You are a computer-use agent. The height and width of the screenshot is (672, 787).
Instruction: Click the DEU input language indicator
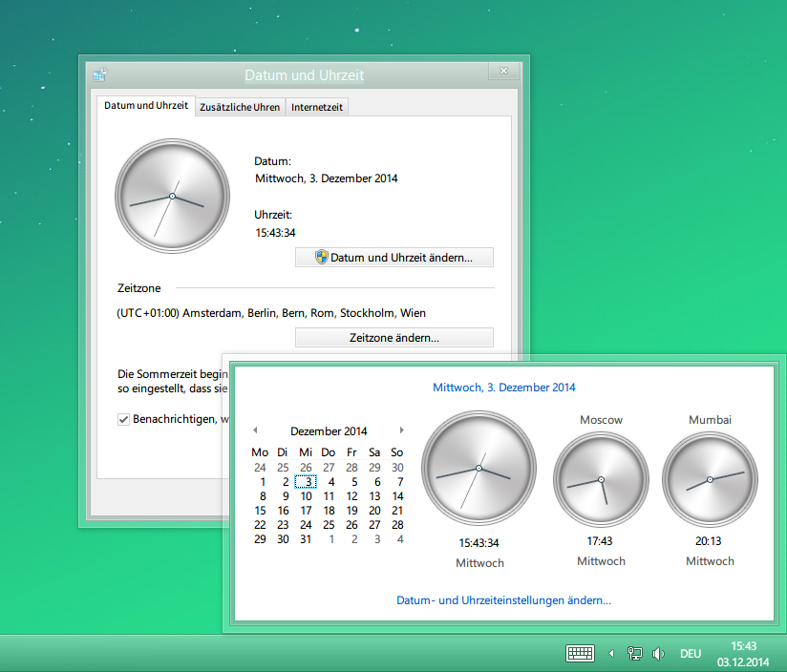pos(690,654)
